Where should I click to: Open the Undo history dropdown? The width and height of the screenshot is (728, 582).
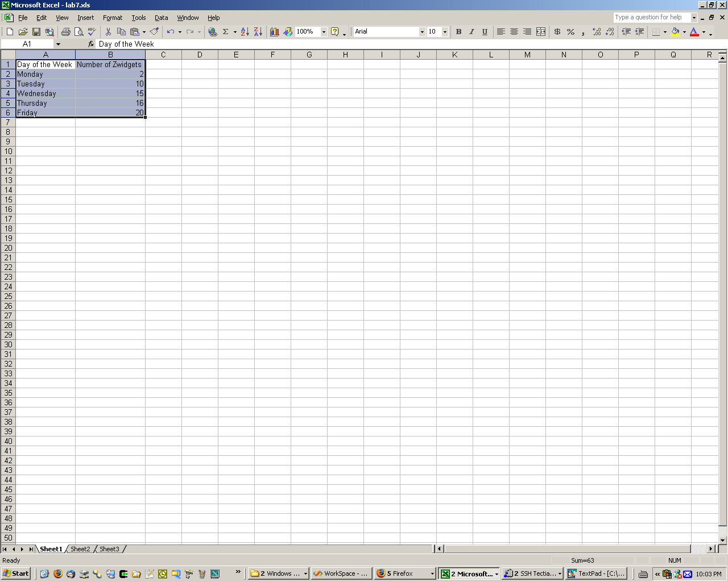tap(180, 32)
